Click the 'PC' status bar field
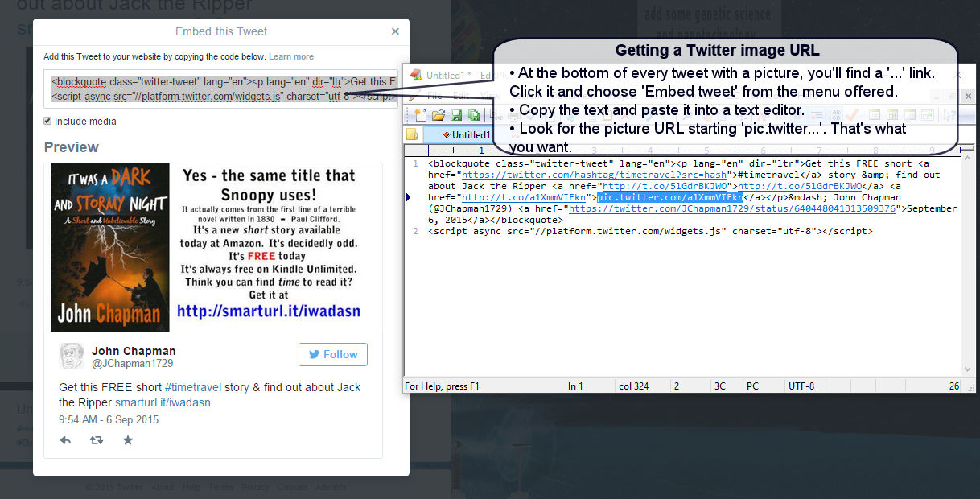Screen dimensions: 980x499 (x=752, y=386)
